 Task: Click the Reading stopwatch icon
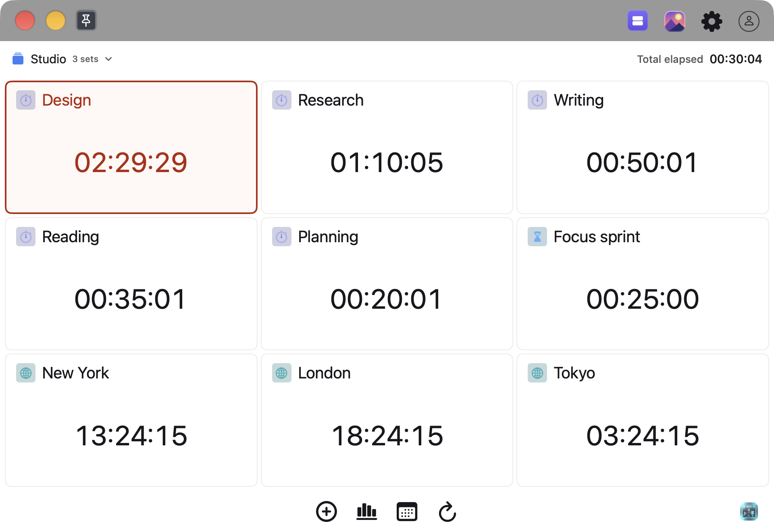pos(26,237)
